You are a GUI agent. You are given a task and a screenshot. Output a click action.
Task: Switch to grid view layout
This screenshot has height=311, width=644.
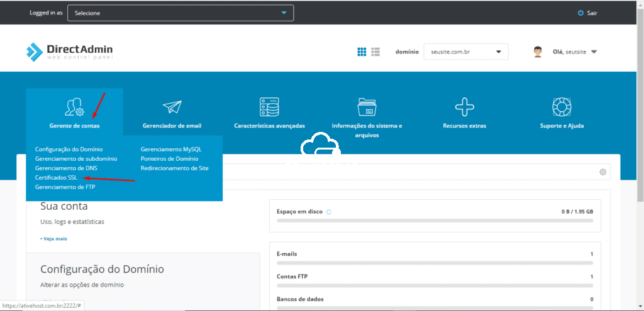coord(362,52)
